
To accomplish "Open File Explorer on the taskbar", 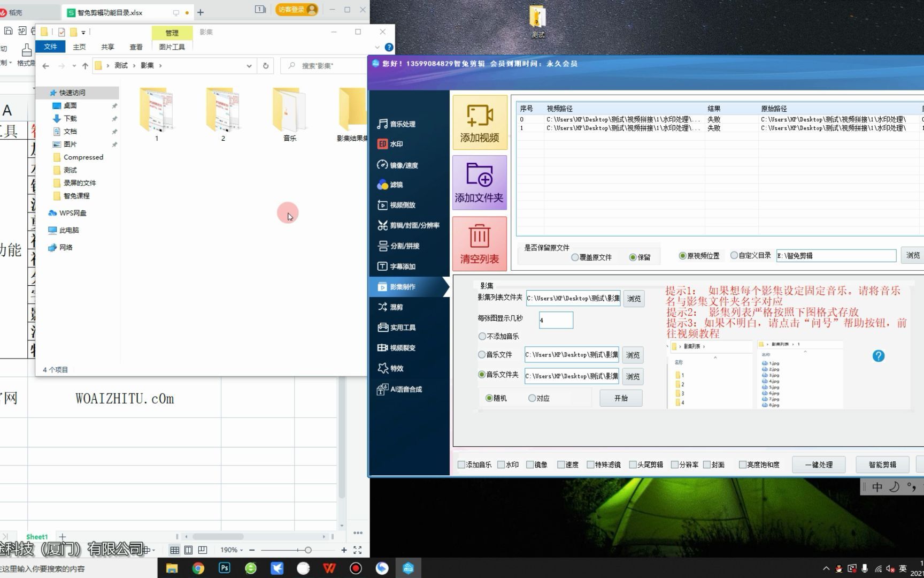I will click(x=172, y=568).
